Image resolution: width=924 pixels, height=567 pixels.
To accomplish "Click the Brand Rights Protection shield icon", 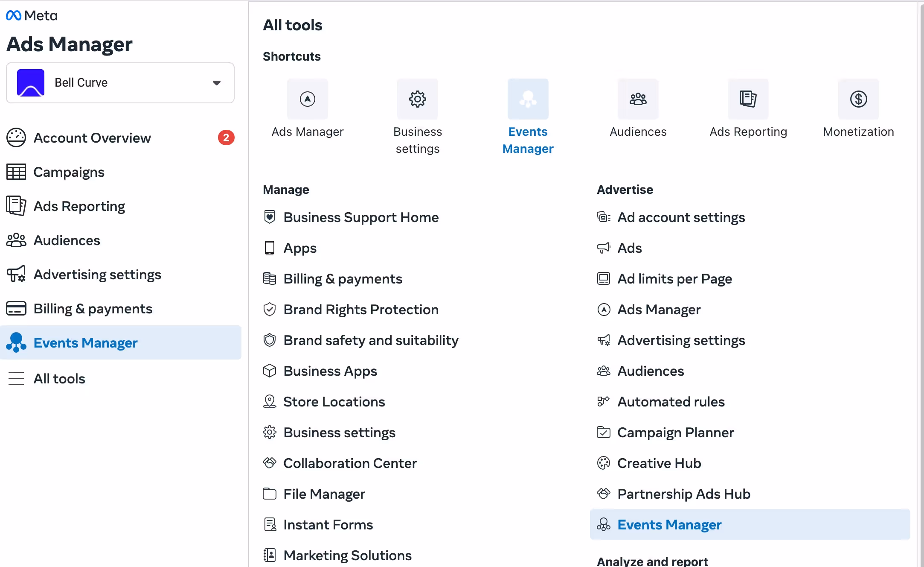I will (270, 310).
